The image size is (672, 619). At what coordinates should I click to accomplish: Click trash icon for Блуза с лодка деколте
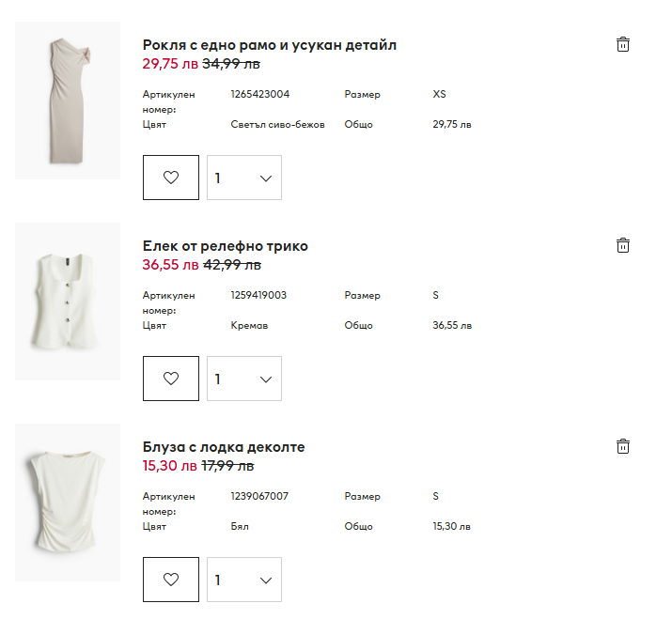pyautogui.click(x=622, y=446)
